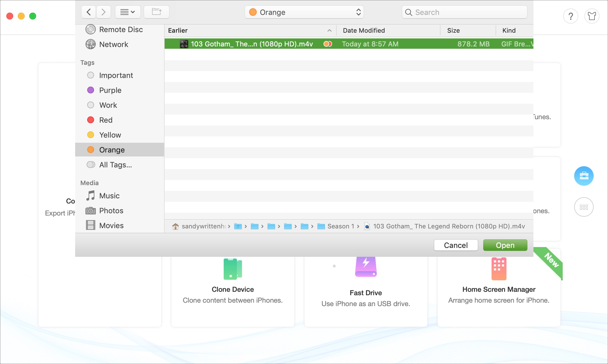Image resolution: width=608 pixels, height=364 pixels.
Task: Open the view options dropdown
Action: [128, 12]
